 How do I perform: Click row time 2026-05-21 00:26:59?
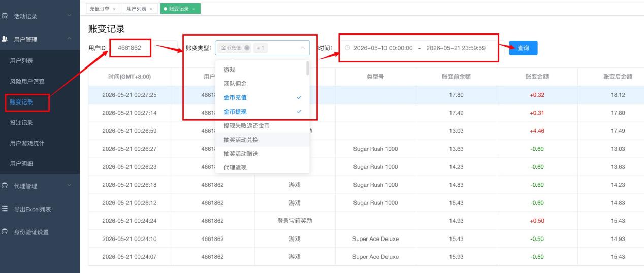130,131
